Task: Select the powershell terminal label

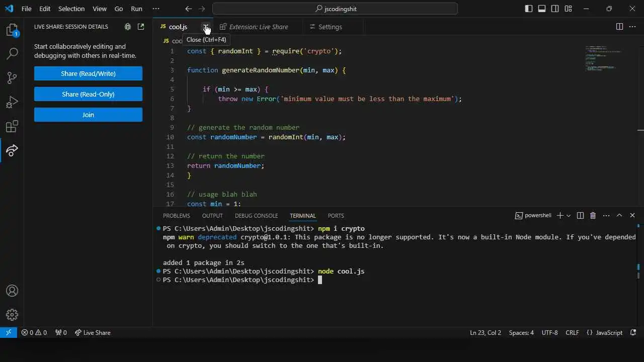Action: (x=533, y=215)
